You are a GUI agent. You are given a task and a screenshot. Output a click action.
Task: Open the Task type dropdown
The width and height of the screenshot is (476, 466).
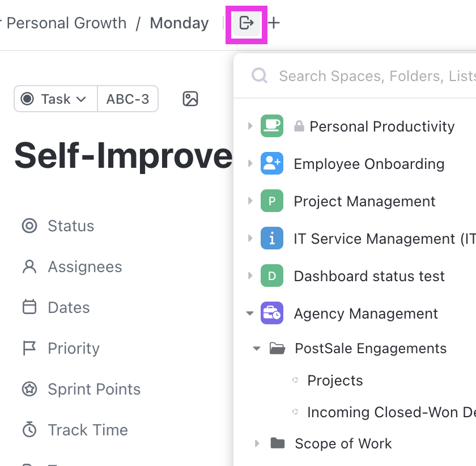(x=55, y=99)
